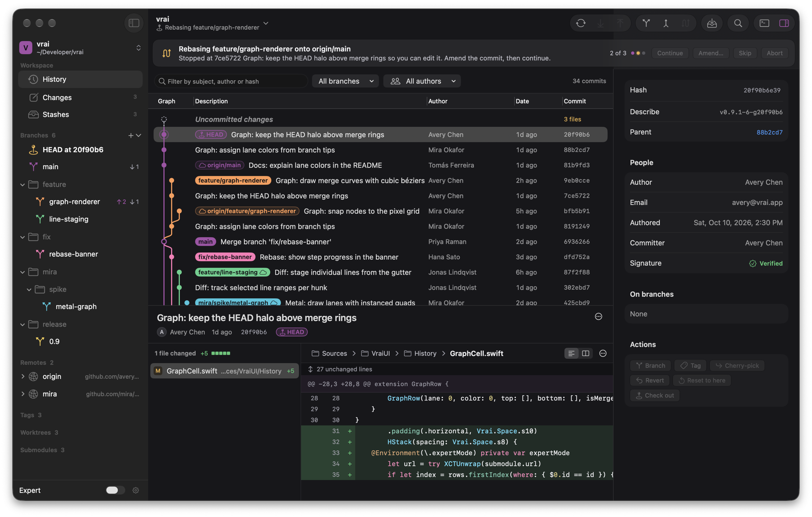812x517 pixels.
Task: Click the commit filter search field
Action: 231,81
